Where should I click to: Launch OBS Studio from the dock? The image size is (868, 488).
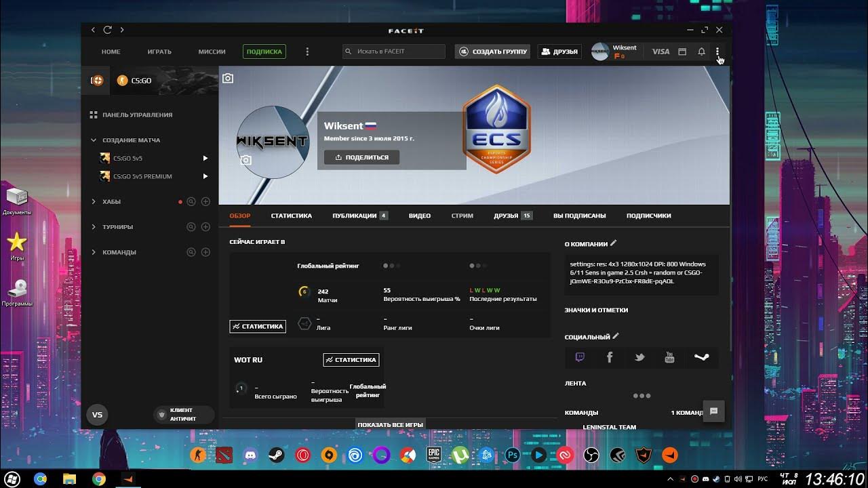pos(591,455)
